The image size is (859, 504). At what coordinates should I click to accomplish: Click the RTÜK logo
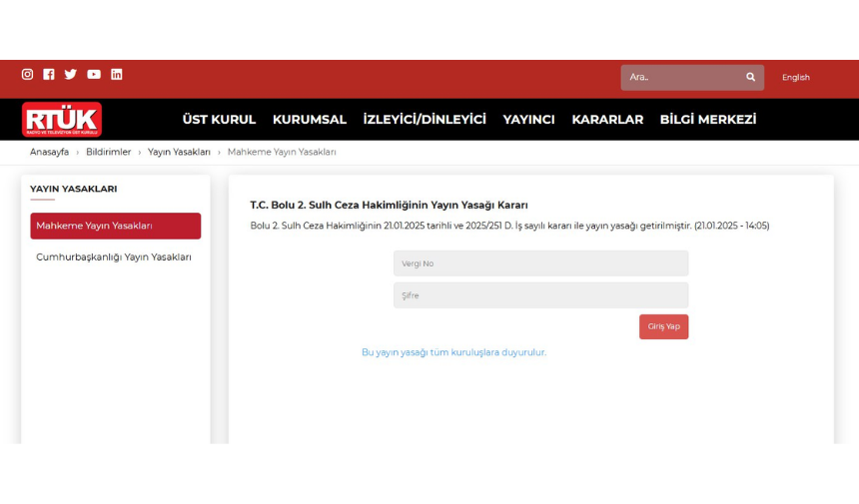click(62, 120)
